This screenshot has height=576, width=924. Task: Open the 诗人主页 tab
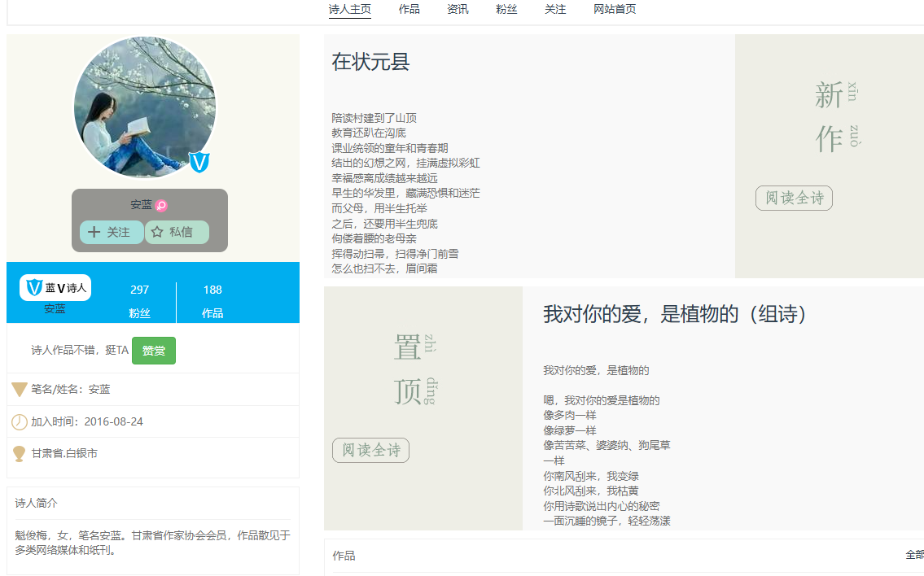(x=350, y=10)
